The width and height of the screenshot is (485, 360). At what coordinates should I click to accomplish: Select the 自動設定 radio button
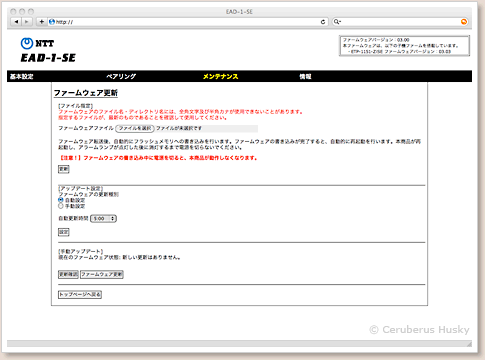61,200
